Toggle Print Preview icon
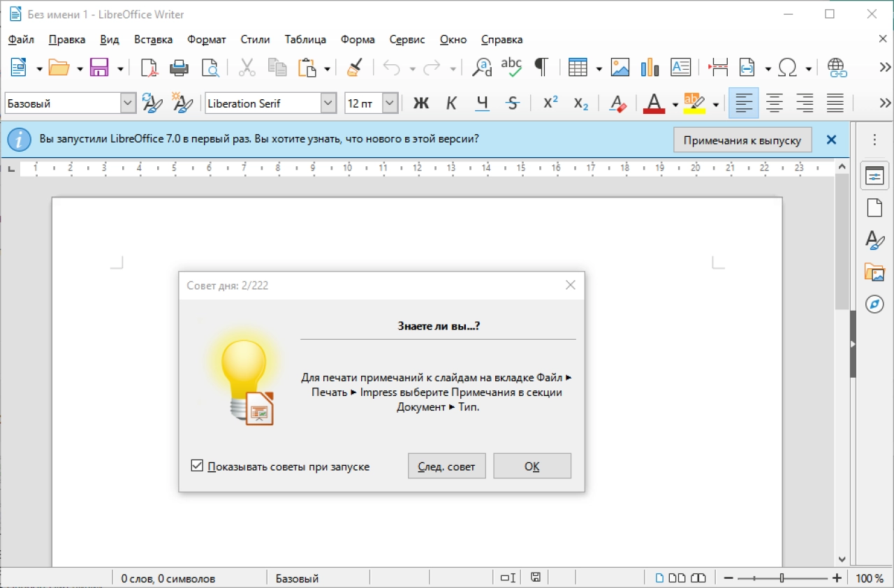The height and width of the screenshot is (588, 894). point(210,68)
